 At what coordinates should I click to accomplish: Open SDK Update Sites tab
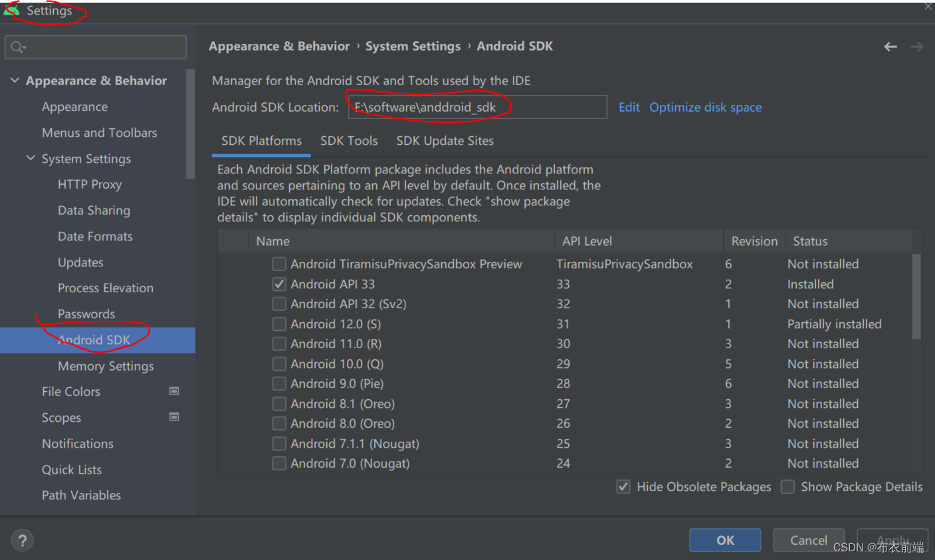(x=445, y=141)
